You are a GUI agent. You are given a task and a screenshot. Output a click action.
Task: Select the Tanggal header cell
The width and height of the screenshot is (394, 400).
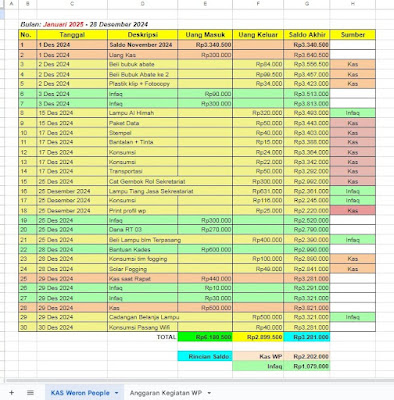(x=72, y=35)
